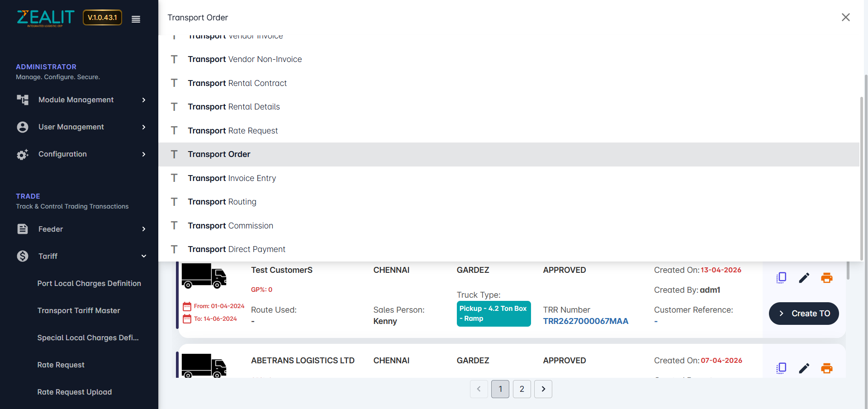Click the hamburger menu icon beside version badge
Image resolution: width=868 pixels, height=409 pixels.
136,19
